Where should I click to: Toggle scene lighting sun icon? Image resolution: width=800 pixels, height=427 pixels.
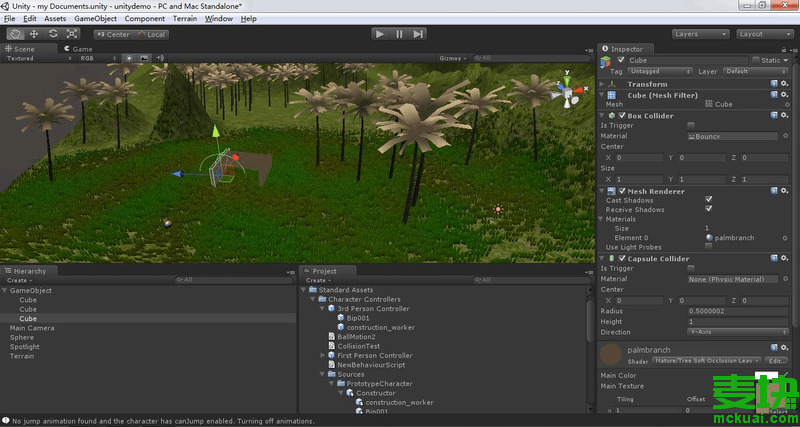click(x=128, y=58)
